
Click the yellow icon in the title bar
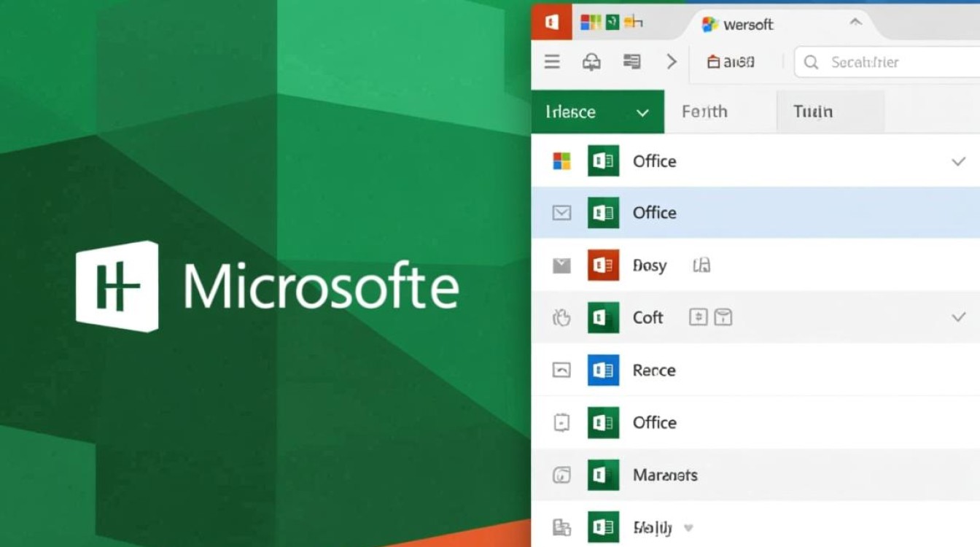pyautogui.click(x=634, y=23)
